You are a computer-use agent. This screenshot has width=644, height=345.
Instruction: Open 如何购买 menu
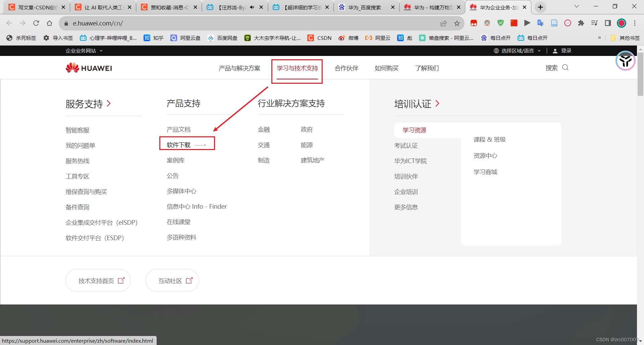tap(386, 68)
